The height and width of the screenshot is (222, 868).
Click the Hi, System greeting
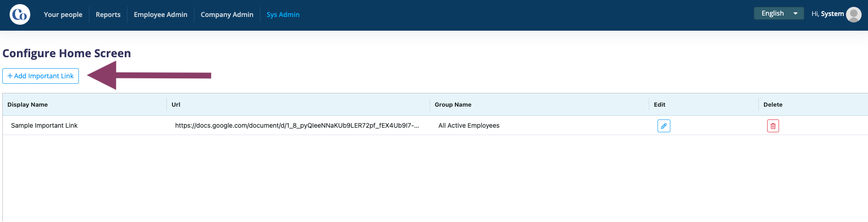click(827, 14)
